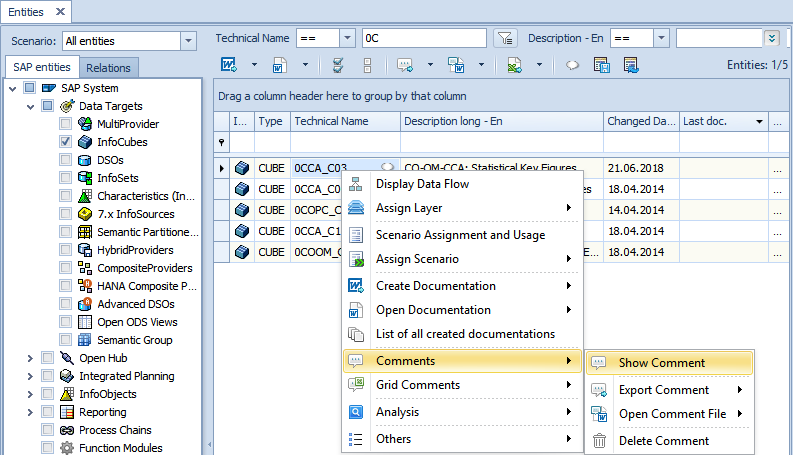793x455 pixels.
Task: Click the trash icon next to Delete Comment
Action: [x=600, y=441]
